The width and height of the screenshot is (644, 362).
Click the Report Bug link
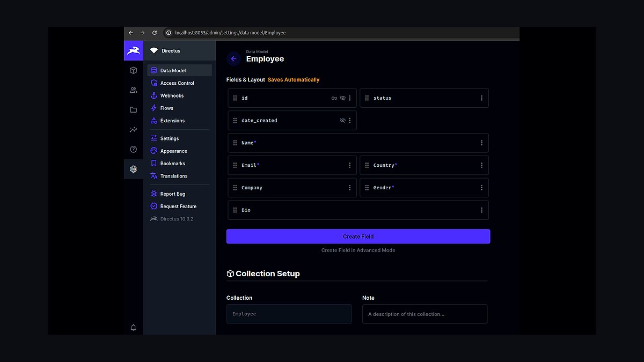180,194
